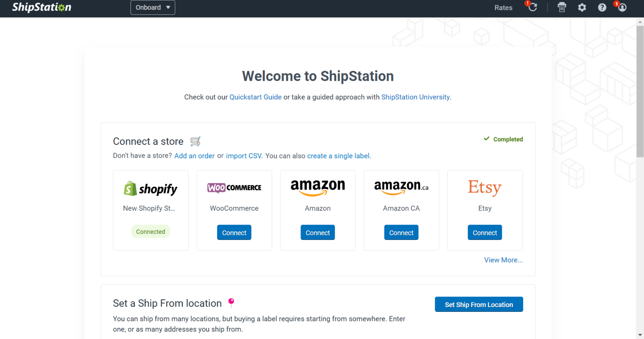Click the Amazon CA logo

(x=401, y=187)
